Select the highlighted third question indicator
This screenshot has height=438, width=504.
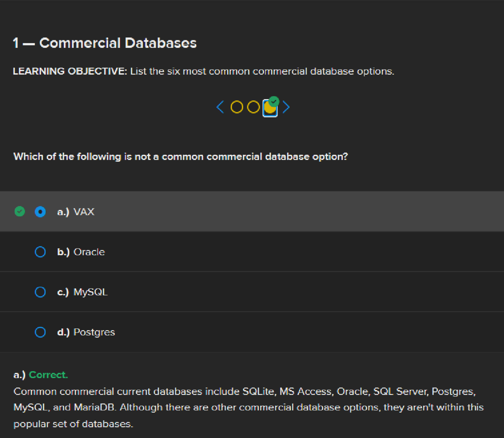(270, 108)
